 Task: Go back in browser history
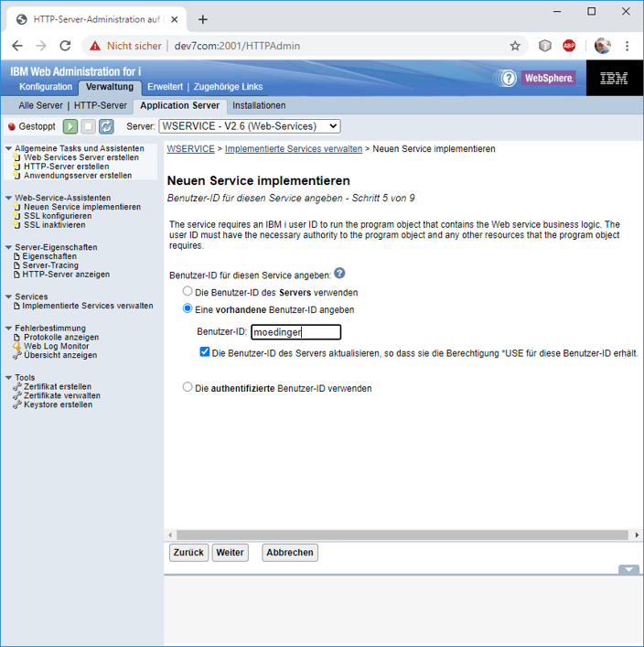coord(17,46)
